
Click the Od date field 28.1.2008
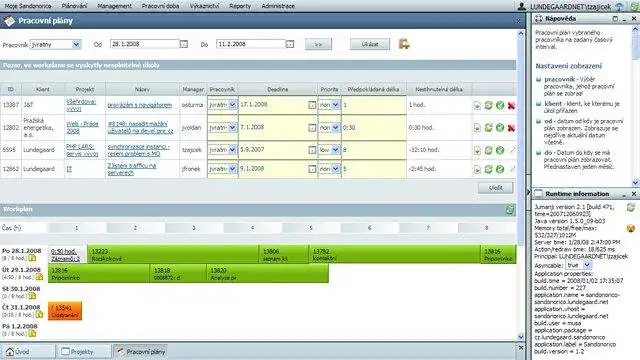click(x=144, y=44)
